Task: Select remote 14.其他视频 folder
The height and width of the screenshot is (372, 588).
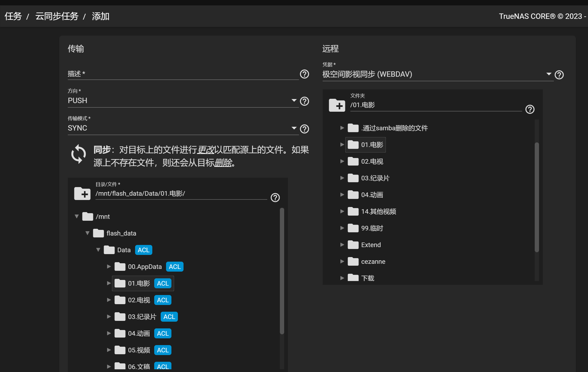Action: [x=378, y=212]
